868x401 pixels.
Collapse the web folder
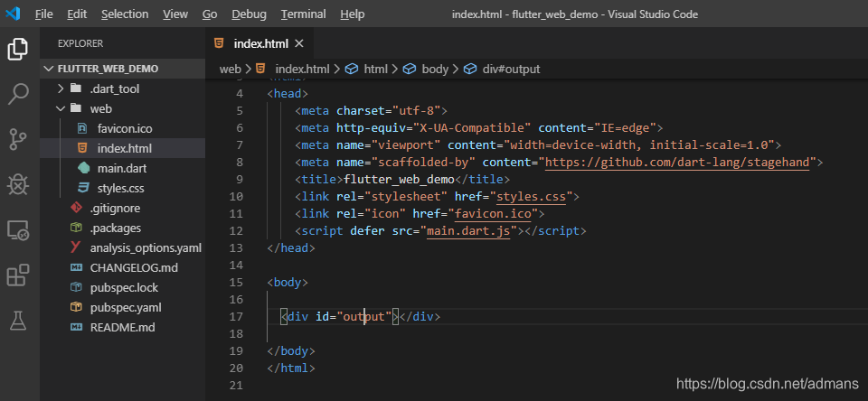point(61,108)
